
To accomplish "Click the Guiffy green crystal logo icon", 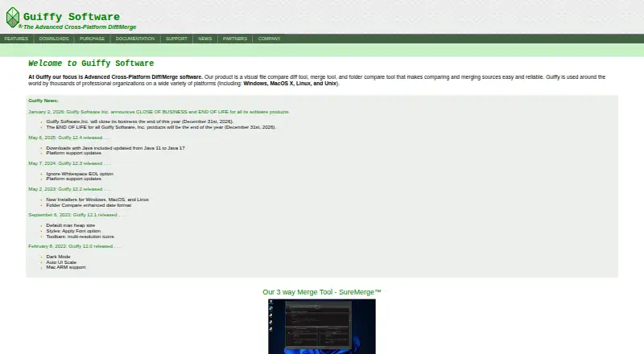I will pos(13,17).
